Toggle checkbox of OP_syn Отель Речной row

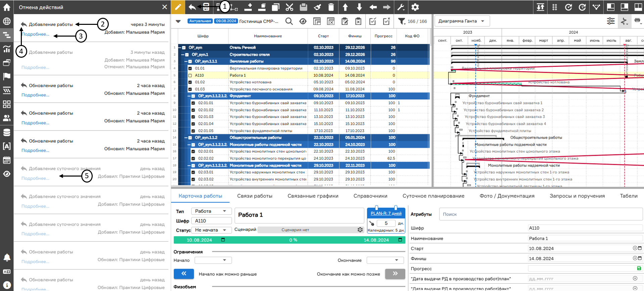(x=184, y=48)
